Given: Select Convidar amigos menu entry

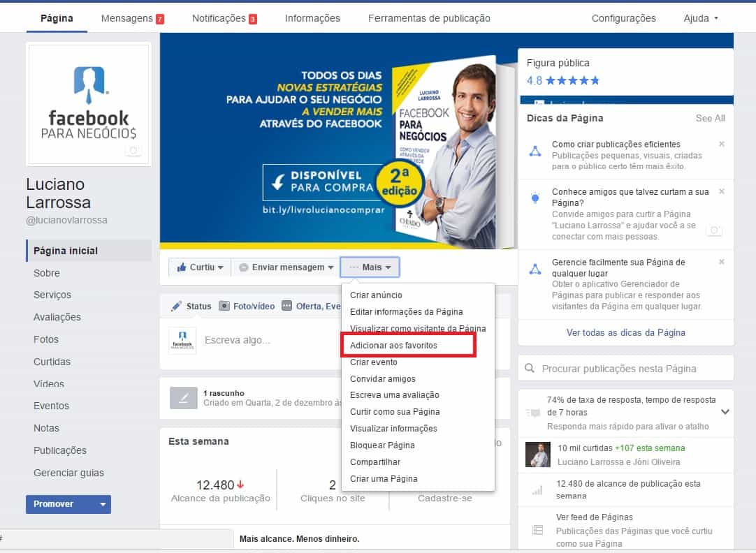Looking at the screenshot, I should point(382,379).
